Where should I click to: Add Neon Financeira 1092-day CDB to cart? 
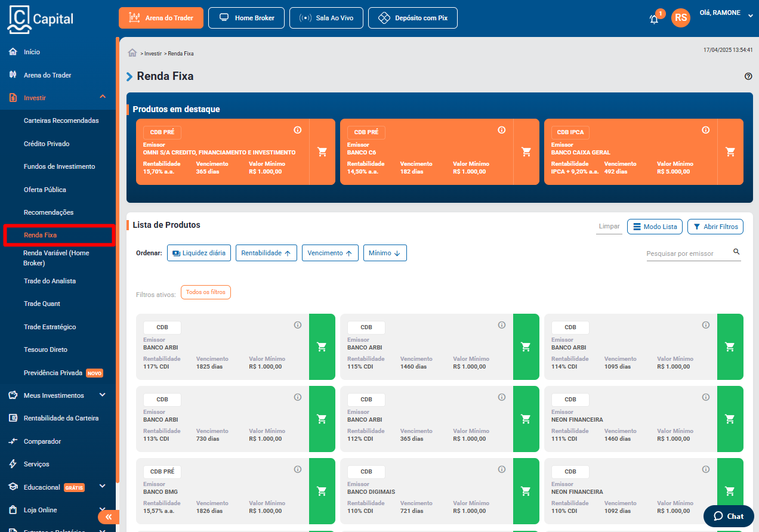730,491
